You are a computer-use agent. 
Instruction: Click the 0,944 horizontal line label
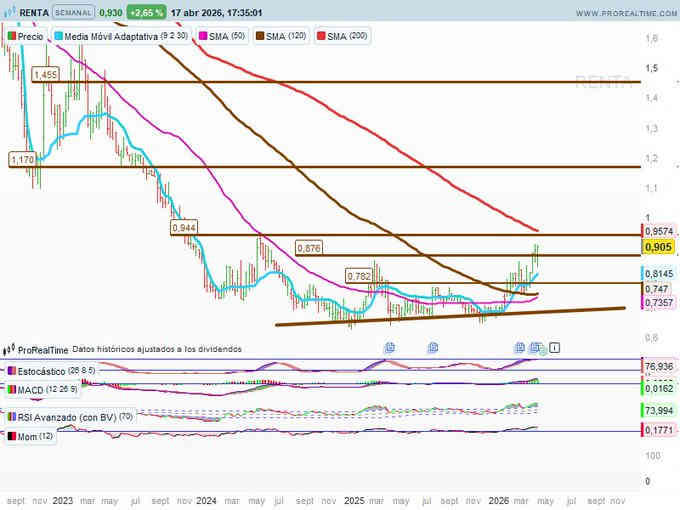184,228
